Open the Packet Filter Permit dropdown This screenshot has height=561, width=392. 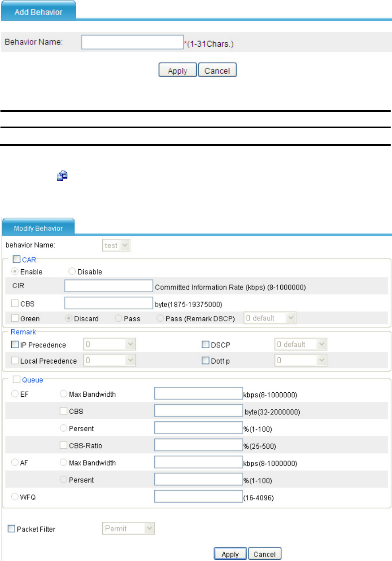click(x=129, y=529)
